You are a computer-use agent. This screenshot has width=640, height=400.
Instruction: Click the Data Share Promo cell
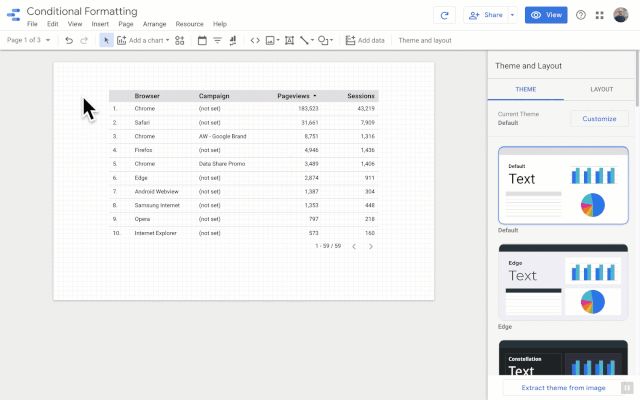(222, 164)
